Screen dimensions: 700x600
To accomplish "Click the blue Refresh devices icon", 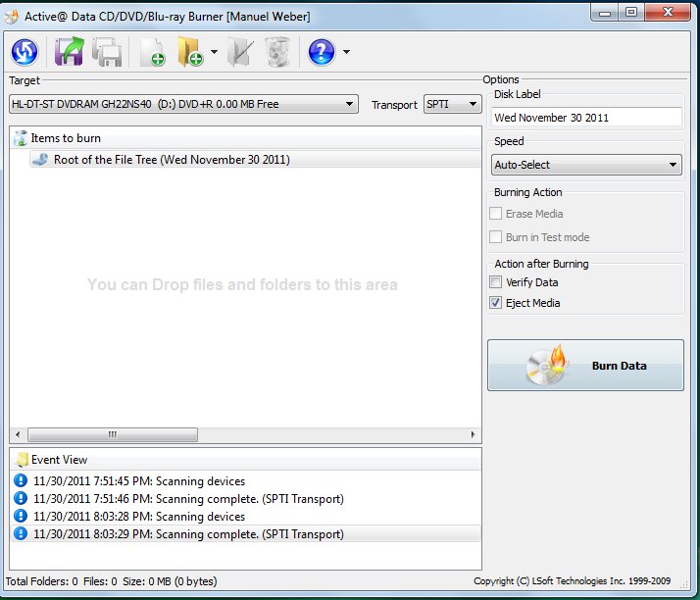I will 25,52.
